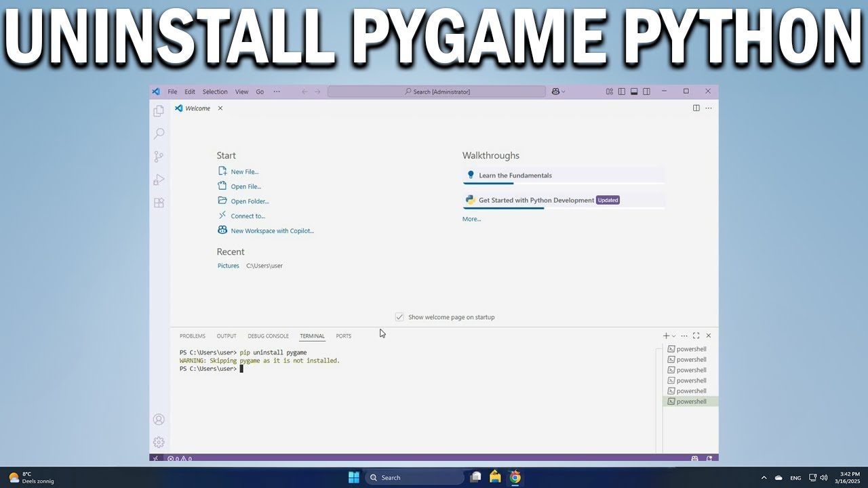Customize layout icon in the title bar
Screen dimensions: 868x488
(x=610, y=91)
